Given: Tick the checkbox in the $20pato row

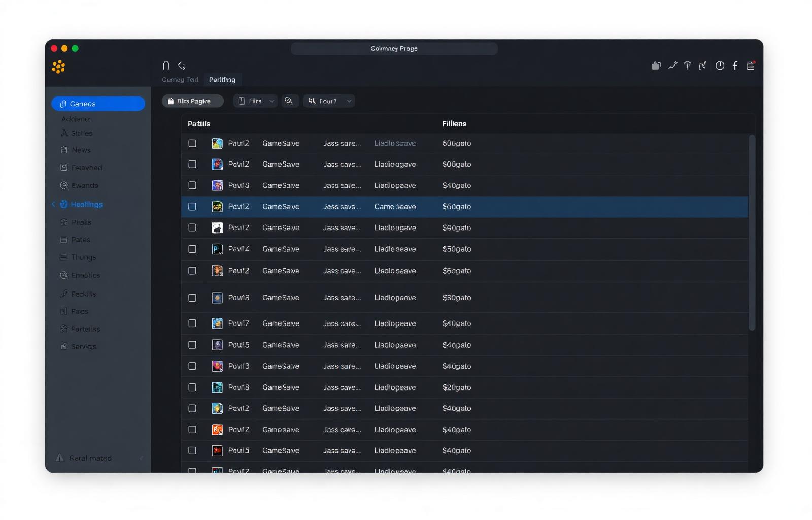Looking at the screenshot, I should tap(192, 387).
